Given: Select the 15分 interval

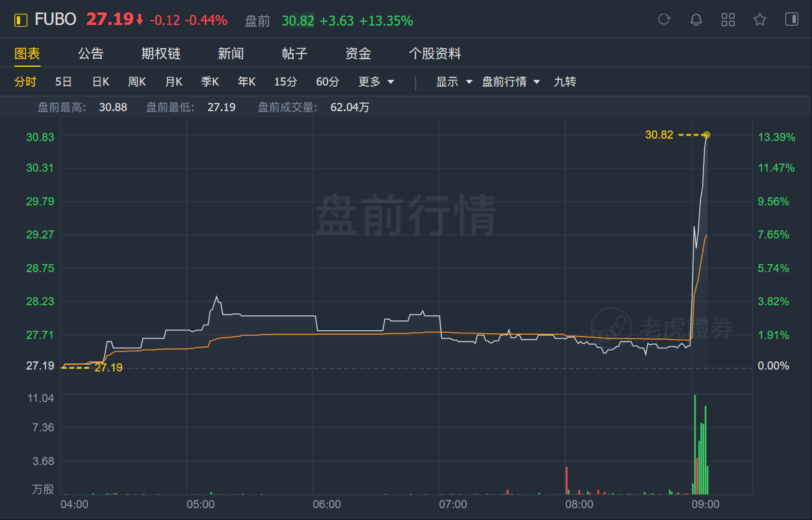Looking at the screenshot, I should (x=286, y=82).
